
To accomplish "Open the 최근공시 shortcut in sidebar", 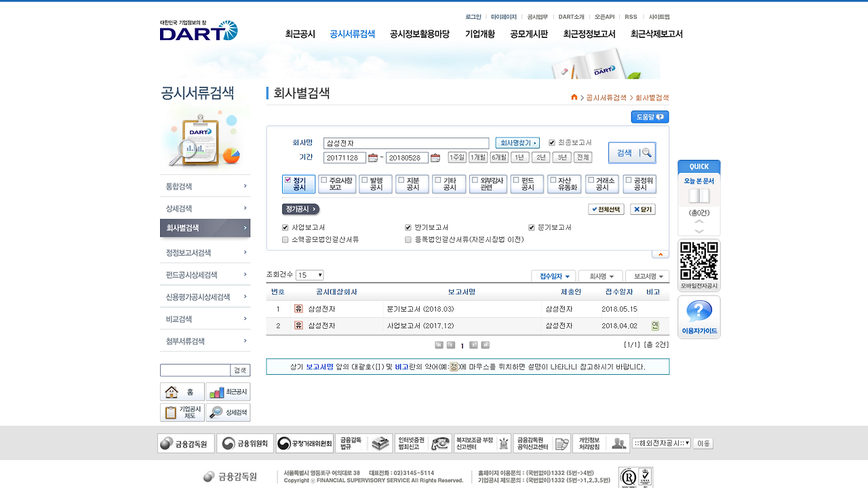I will coord(228,392).
